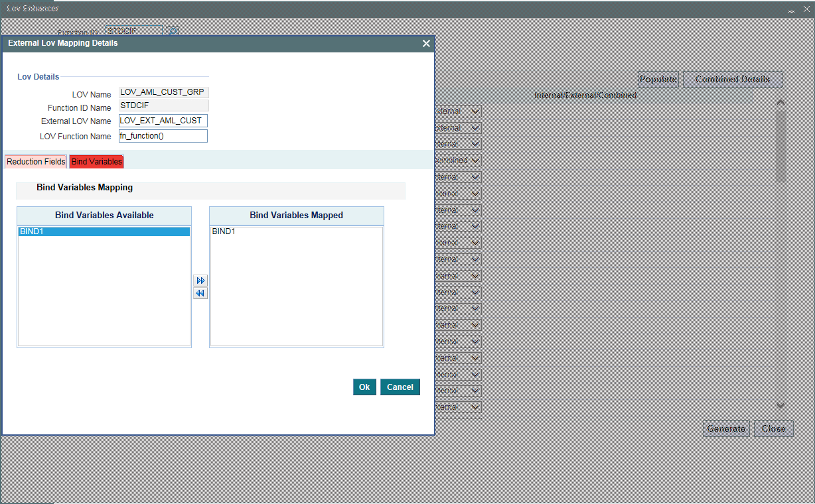Viewport: 815px width, 504px height.
Task: Minimize the Lov Enhancer window
Action: (x=791, y=10)
